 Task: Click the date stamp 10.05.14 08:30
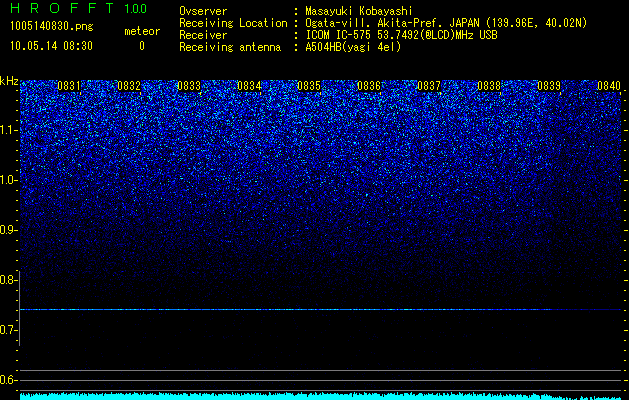(x=51, y=46)
